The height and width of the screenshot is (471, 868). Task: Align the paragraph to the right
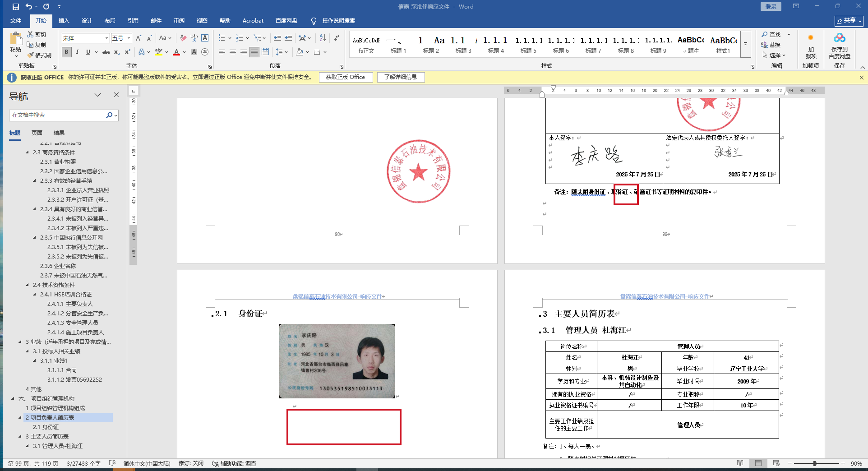point(244,52)
